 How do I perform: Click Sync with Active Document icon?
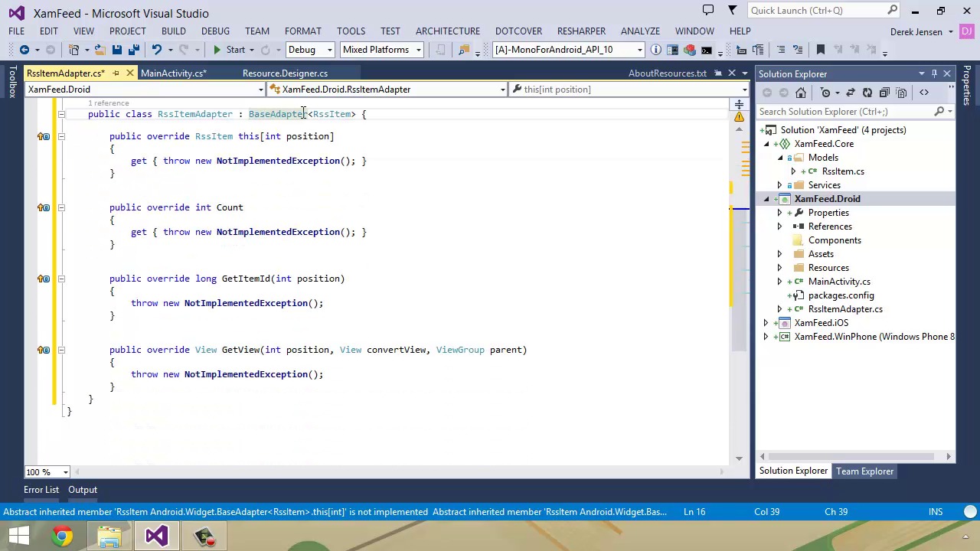click(851, 93)
